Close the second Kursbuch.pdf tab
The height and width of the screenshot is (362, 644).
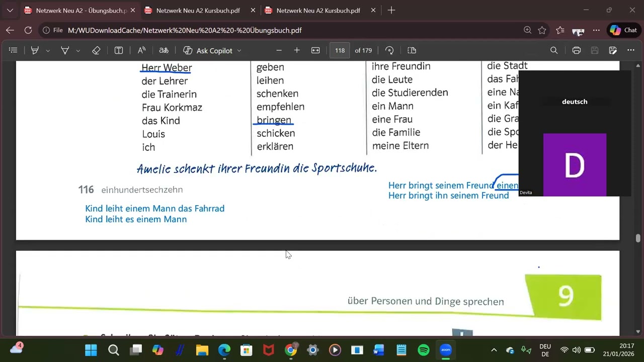tap(253, 10)
